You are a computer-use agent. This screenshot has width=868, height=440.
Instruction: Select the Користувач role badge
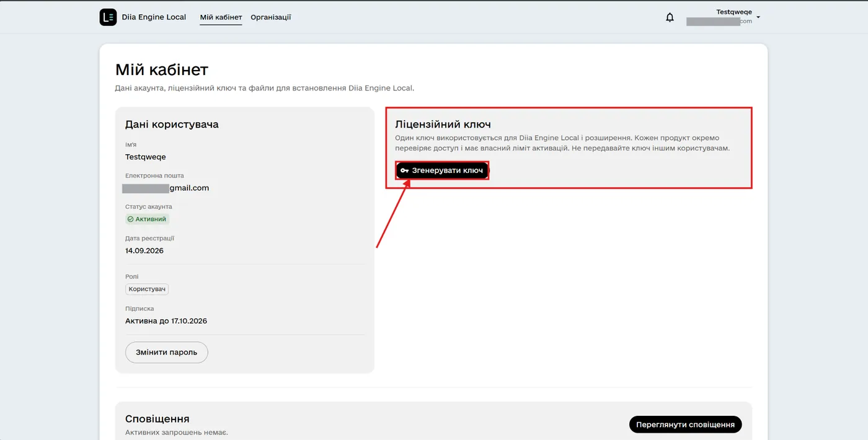pyautogui.click(x=147, y=289)
